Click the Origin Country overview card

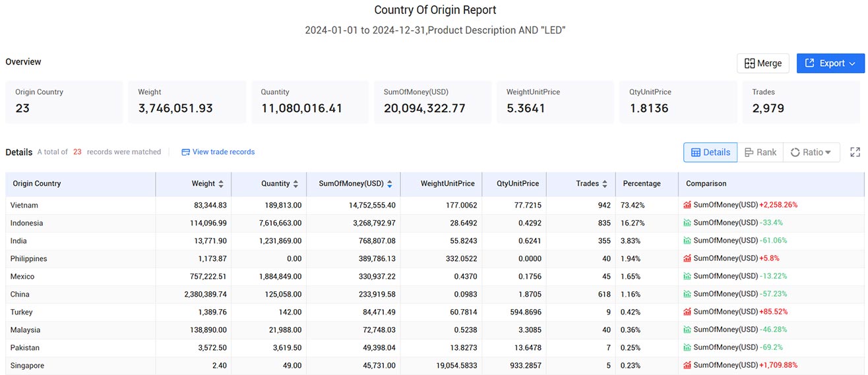[64, 102]
